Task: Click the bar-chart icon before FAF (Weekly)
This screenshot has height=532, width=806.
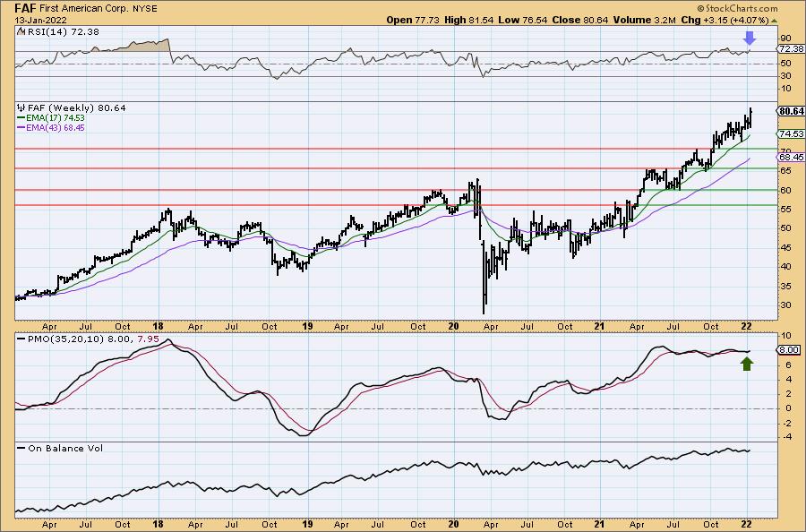Action: click(x=21, y=108)
